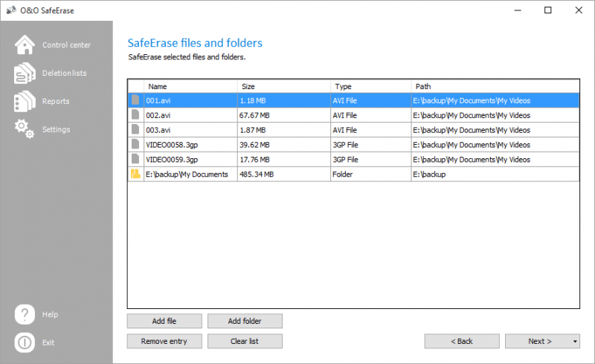The width and height of the screenshot is (595, 364).
Task: Expand the Next button dropdown arrow
Action: click(575, 341)
